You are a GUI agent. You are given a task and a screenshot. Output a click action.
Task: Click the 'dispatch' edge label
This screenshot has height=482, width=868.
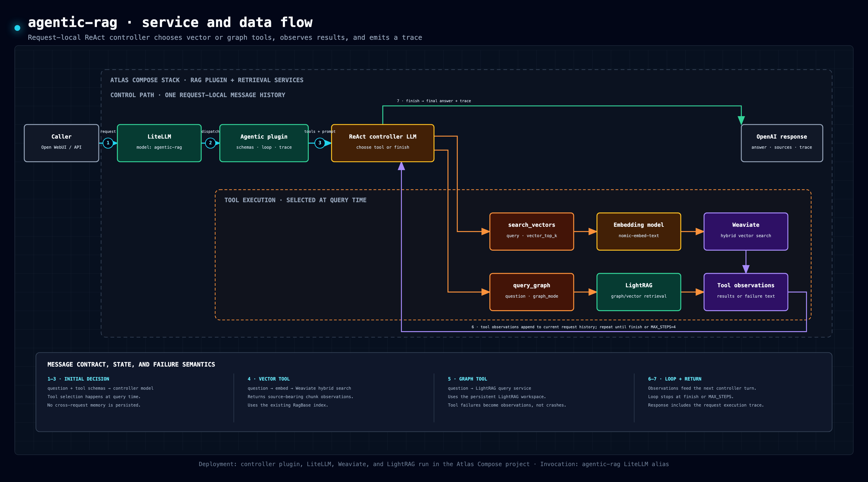[210, 131]
